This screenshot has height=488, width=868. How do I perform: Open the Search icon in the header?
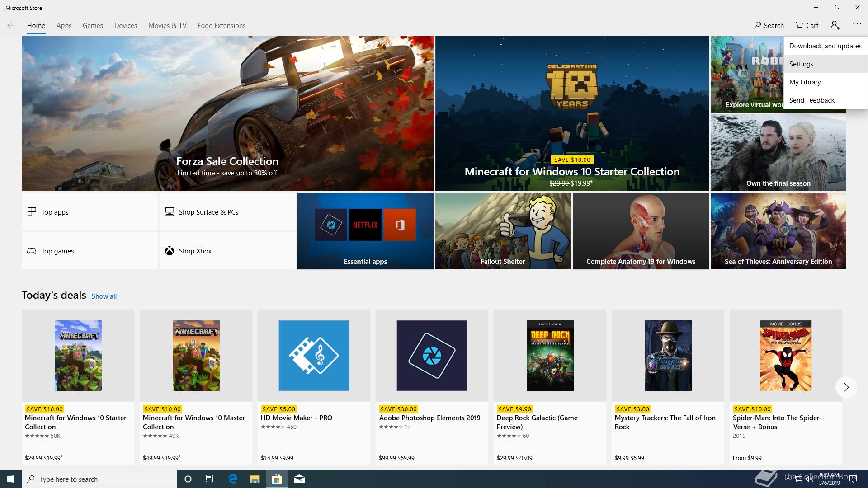click(769, 25)
